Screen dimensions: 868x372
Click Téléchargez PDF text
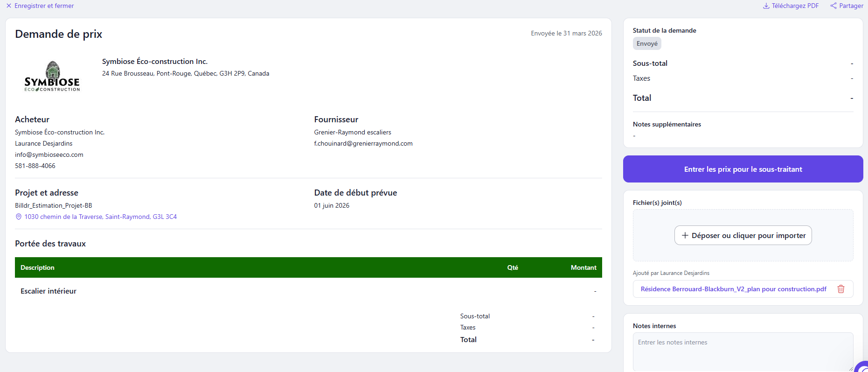[x=795, y=6]
